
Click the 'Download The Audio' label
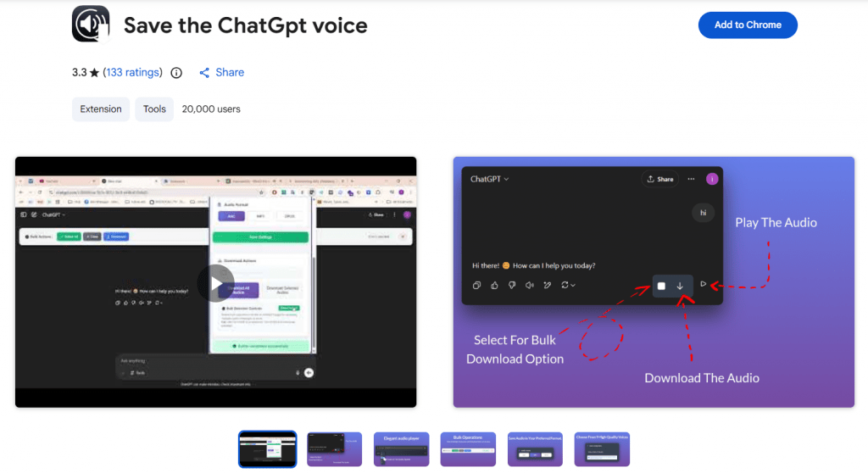702,378
